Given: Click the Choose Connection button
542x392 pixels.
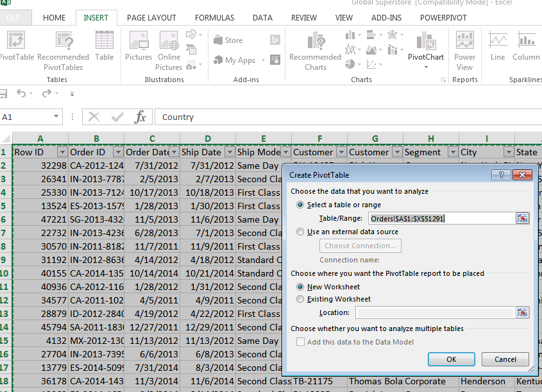Looking at the screenshot, I should (360, 246).
